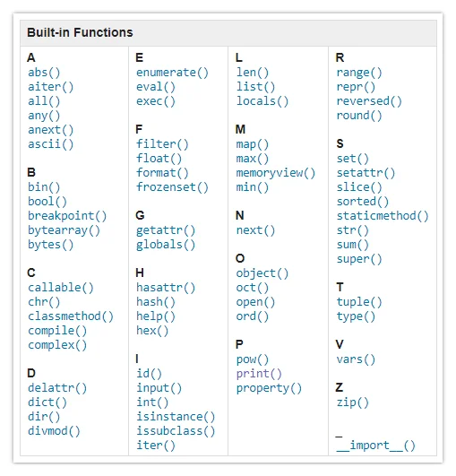Open the globals() link
The width and height of the screenshot is (456, 476).
166,245
